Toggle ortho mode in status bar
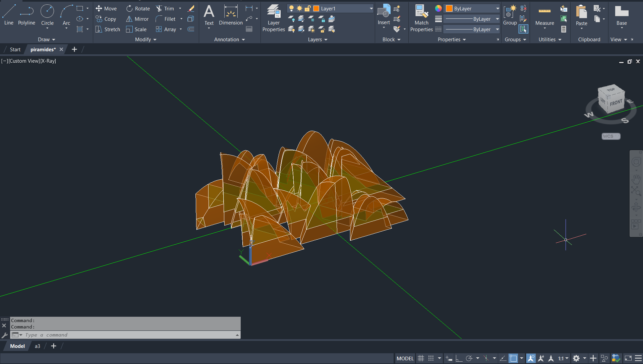 [459, 358]
